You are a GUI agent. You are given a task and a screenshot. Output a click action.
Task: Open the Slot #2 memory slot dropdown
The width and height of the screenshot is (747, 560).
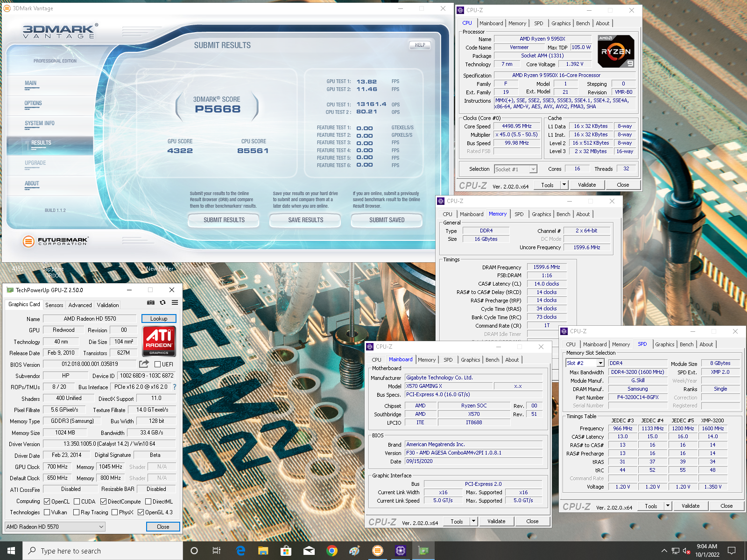pyautogui.click(x=585, y=363)
